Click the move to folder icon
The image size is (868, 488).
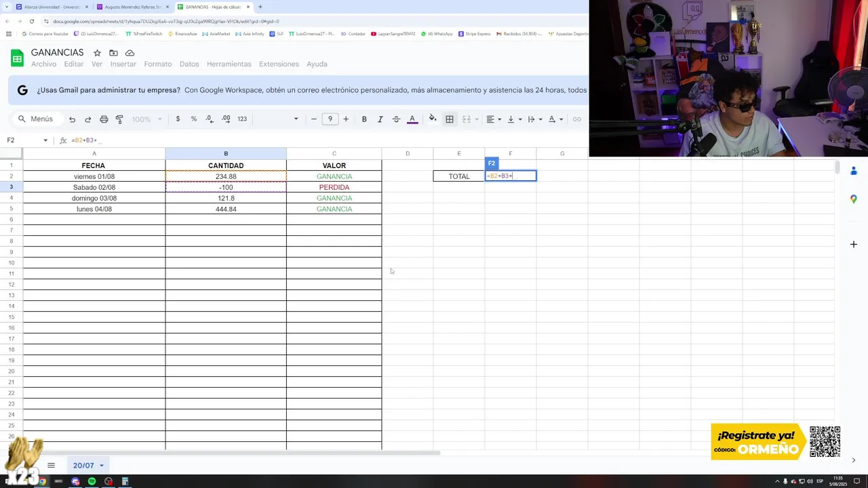[113, 53]
